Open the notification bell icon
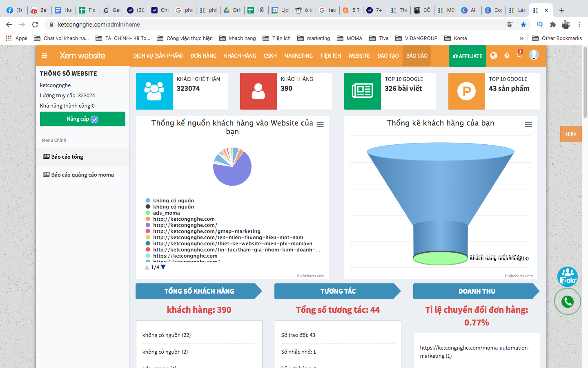 (x=519, y=55)
